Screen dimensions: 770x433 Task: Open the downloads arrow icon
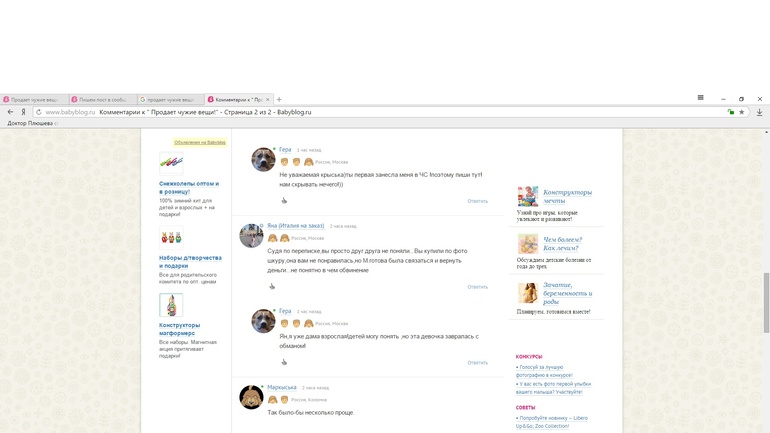click(x=759, y=112)
